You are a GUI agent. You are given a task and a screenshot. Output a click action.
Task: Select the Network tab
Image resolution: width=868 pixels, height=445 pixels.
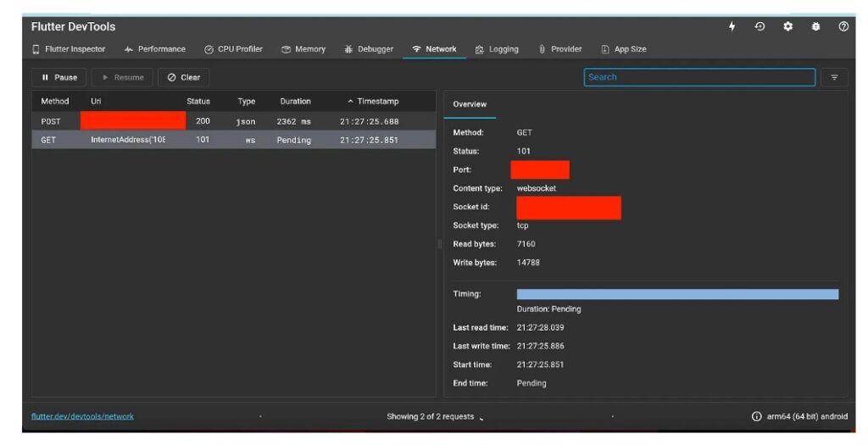pos(435,49)
